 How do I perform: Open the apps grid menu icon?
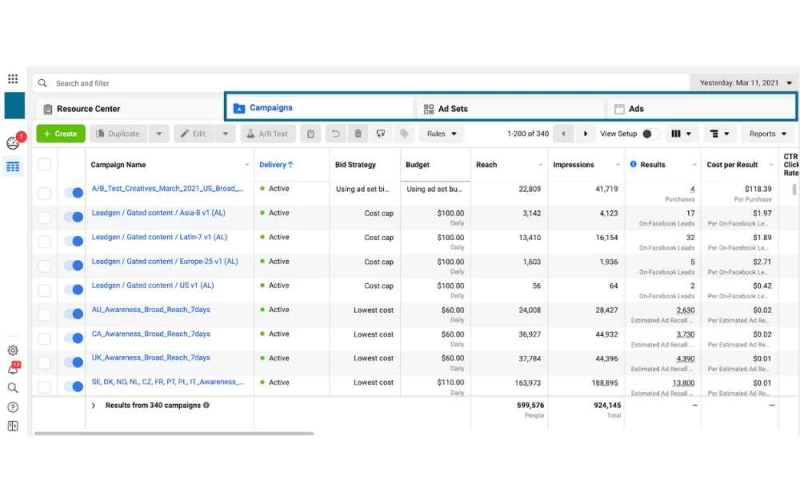(13, 79)
